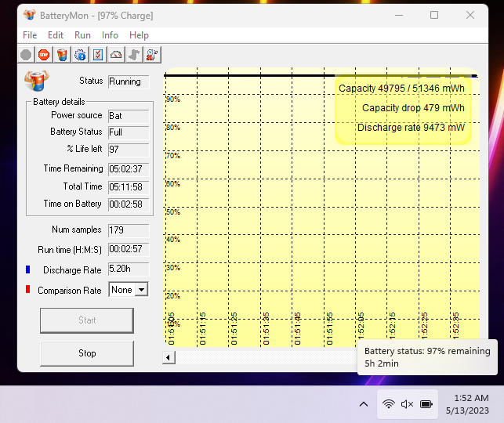Minimize the BatteryMon window
Image resolution: width=504 pixels, height=423 pixels.
click(399, 15)
